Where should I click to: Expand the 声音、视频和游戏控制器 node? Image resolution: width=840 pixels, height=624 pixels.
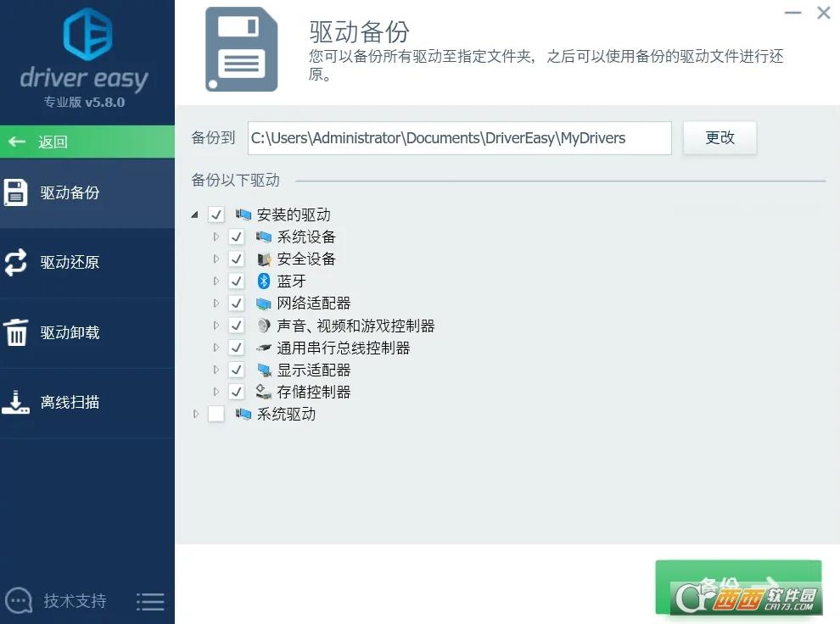pyautogui.click(x=216, y=326)
